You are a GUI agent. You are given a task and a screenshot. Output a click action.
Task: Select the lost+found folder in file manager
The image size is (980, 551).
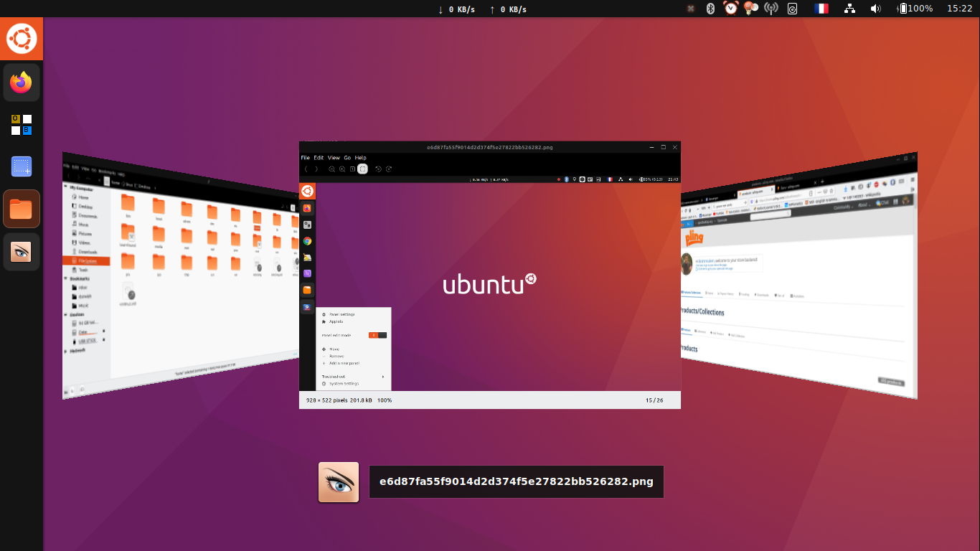(128, 235)
